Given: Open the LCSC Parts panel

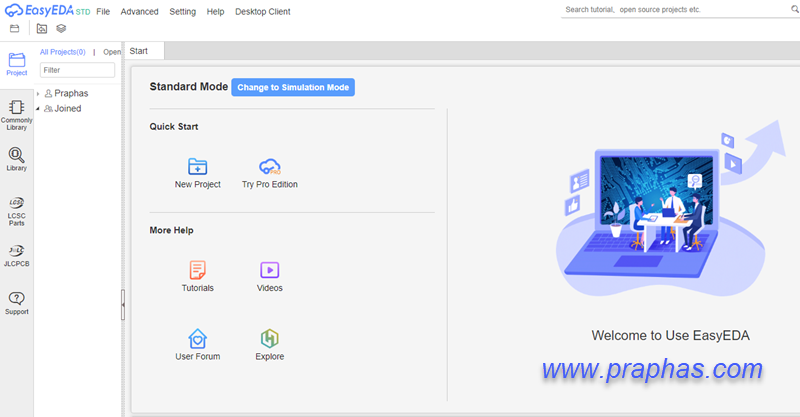Looking at the screenshot, I should [x=16, y=211].
